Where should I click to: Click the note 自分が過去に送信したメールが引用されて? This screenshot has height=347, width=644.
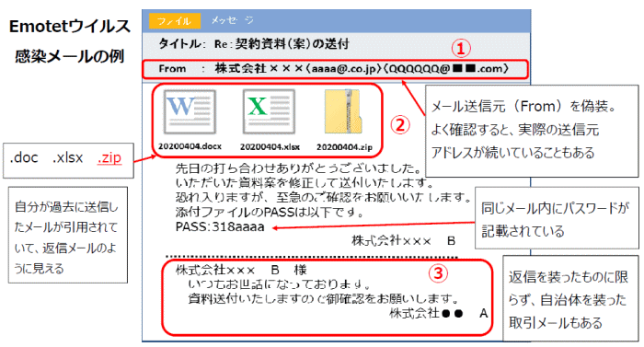66,216
